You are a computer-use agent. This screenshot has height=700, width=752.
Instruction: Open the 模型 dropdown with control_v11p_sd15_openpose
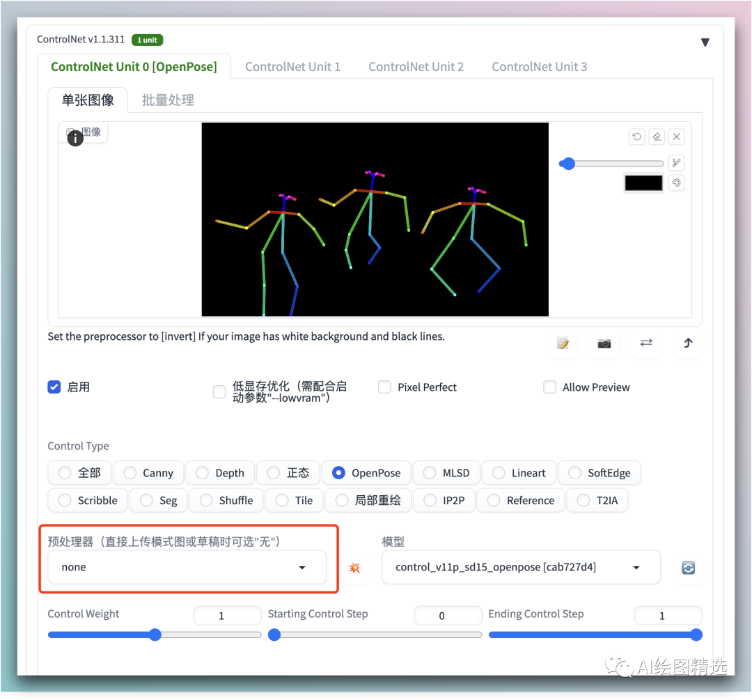click(521, 567)
